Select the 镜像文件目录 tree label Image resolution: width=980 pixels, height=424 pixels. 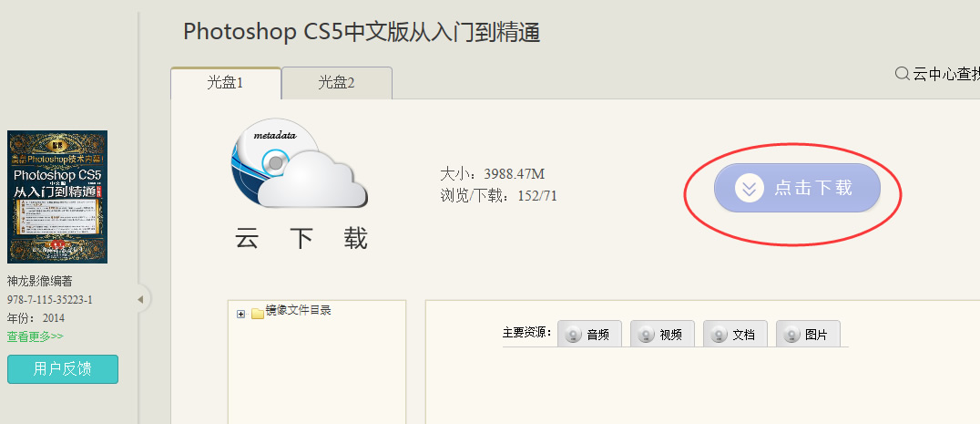[x=298, y=310]
